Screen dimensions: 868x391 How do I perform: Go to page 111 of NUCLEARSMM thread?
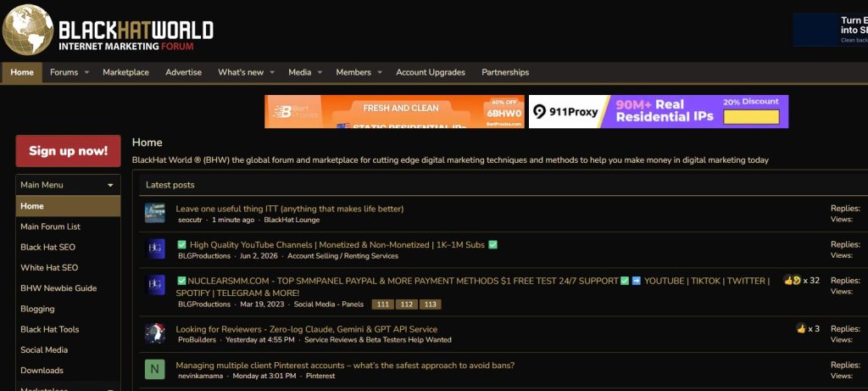(x=382, y=304)
